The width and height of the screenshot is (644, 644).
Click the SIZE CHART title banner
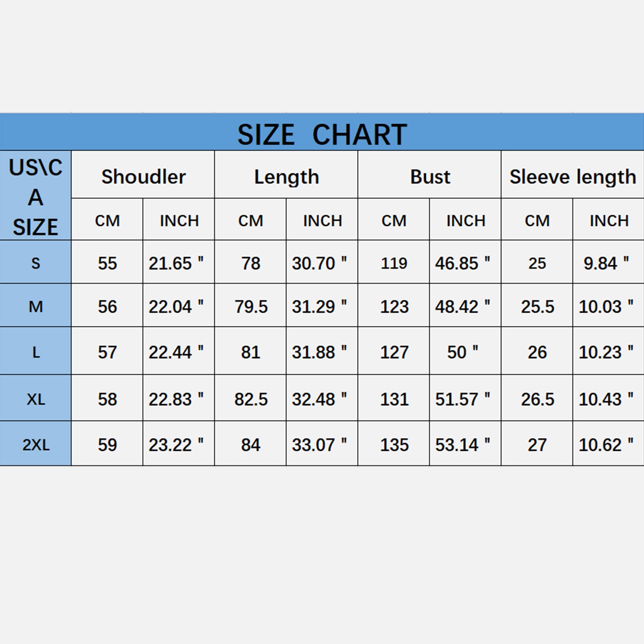(x=322, y=134)
